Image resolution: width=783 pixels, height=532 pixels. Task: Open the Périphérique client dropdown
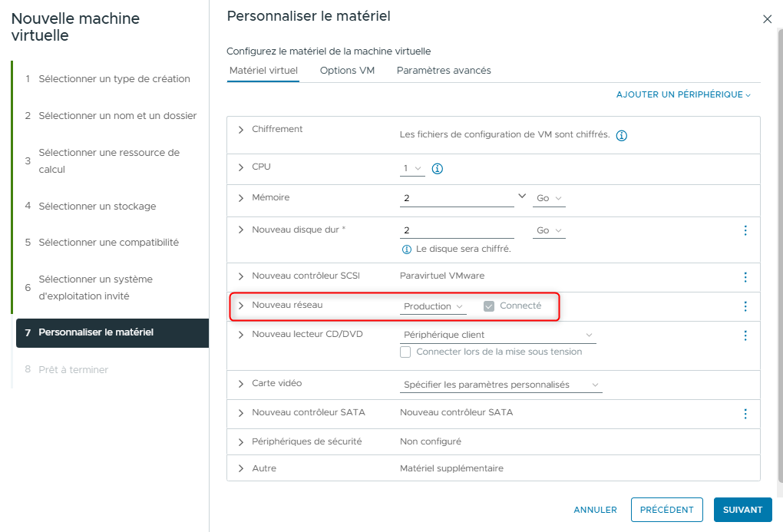point(498,335)
